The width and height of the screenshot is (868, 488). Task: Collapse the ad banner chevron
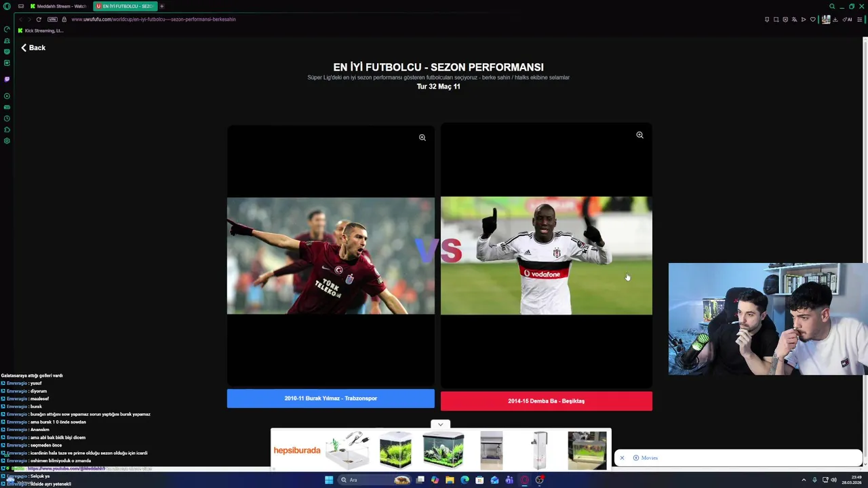[440, 425]
